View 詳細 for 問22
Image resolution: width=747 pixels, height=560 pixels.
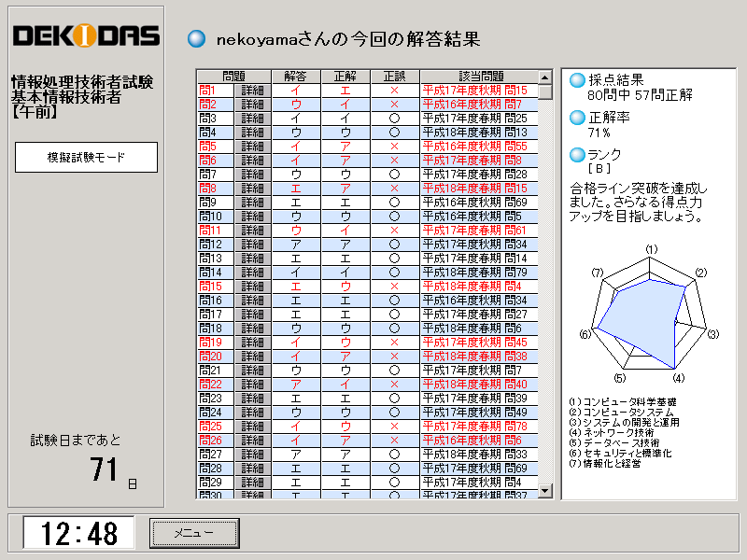252,385
